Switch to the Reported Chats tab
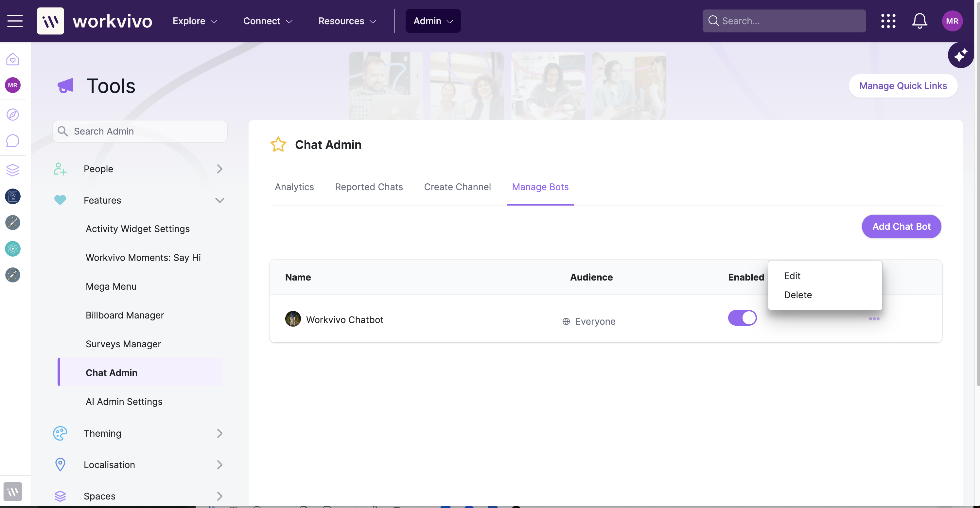The width and height of the screenshot is (980, 508). click(369, 187)
